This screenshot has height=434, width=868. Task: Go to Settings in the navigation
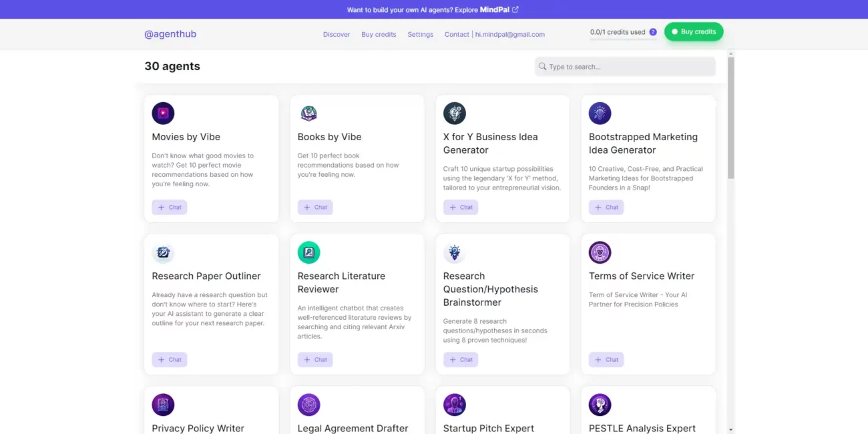click(421, 34)
